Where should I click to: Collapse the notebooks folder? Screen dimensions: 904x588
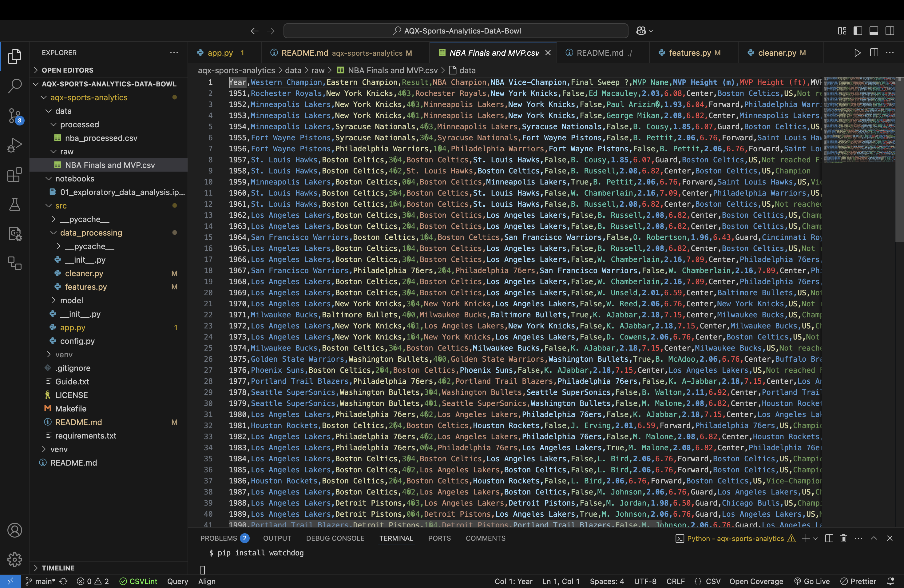pos(74,179)
